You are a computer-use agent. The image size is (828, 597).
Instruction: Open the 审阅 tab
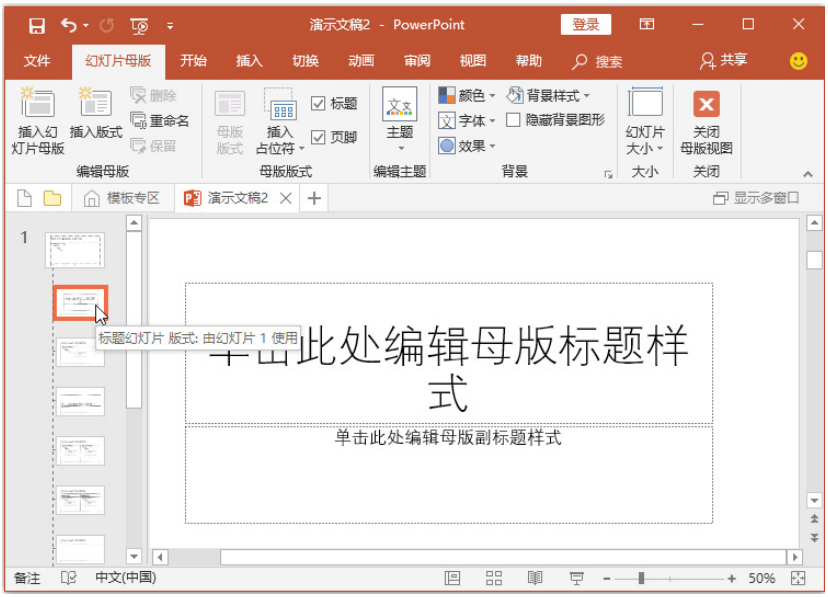[417, 61]
